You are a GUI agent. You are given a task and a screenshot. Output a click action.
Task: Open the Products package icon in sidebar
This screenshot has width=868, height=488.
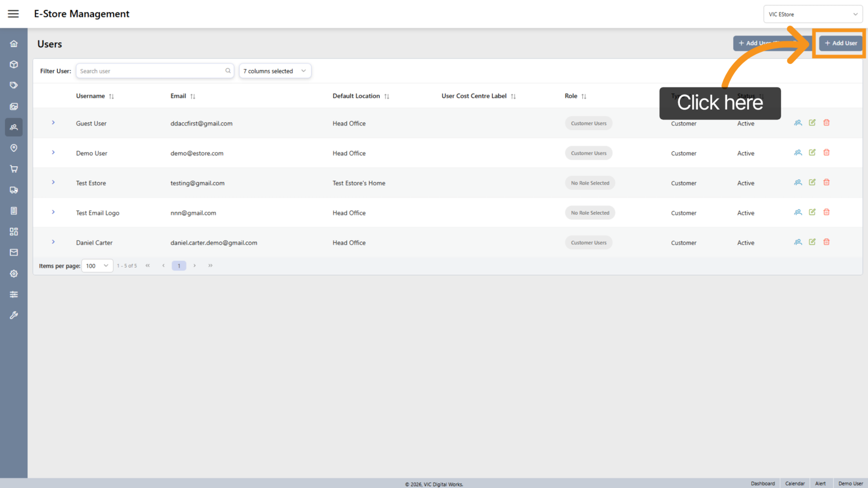click(x=13, y=64)
